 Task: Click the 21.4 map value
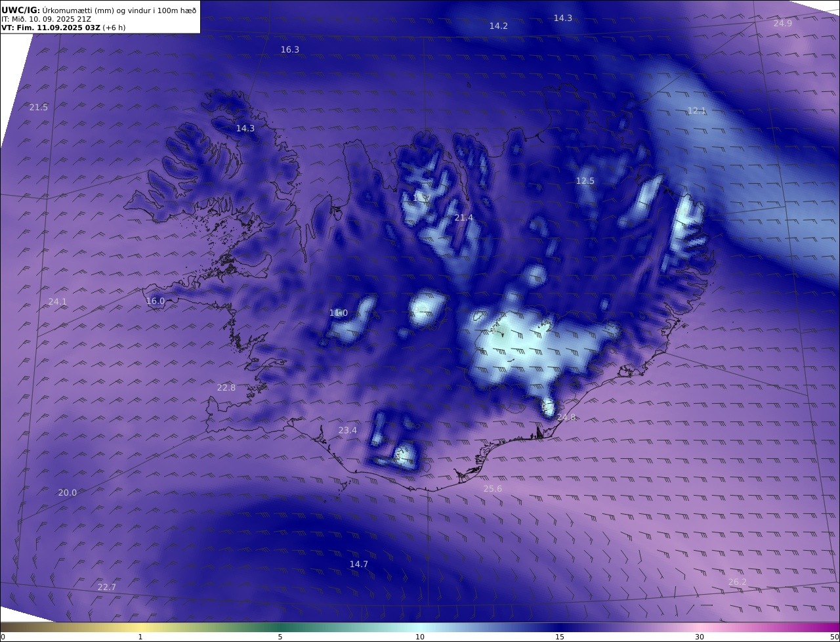pyautogui.click(x=463, y=218)
